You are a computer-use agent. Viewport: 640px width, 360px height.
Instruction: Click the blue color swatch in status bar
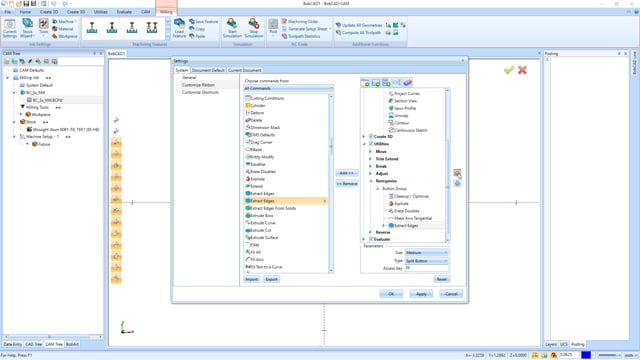pos(586,355)
